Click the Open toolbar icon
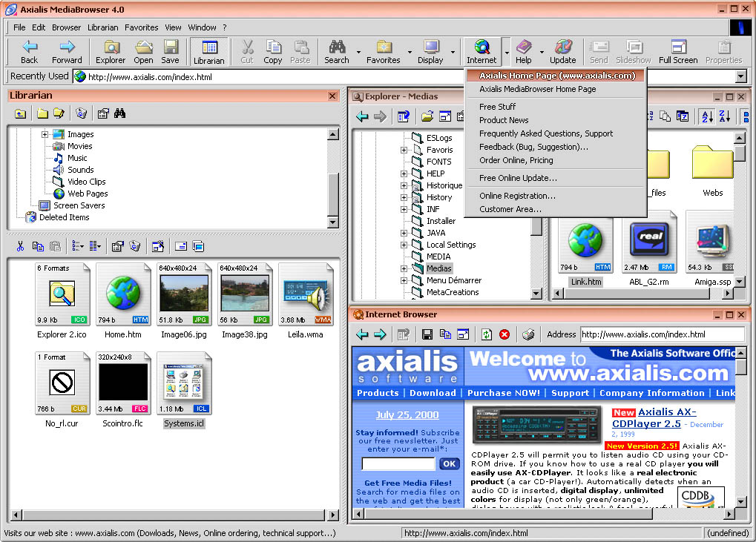This screenshot has width=756, height=542. 143,52
